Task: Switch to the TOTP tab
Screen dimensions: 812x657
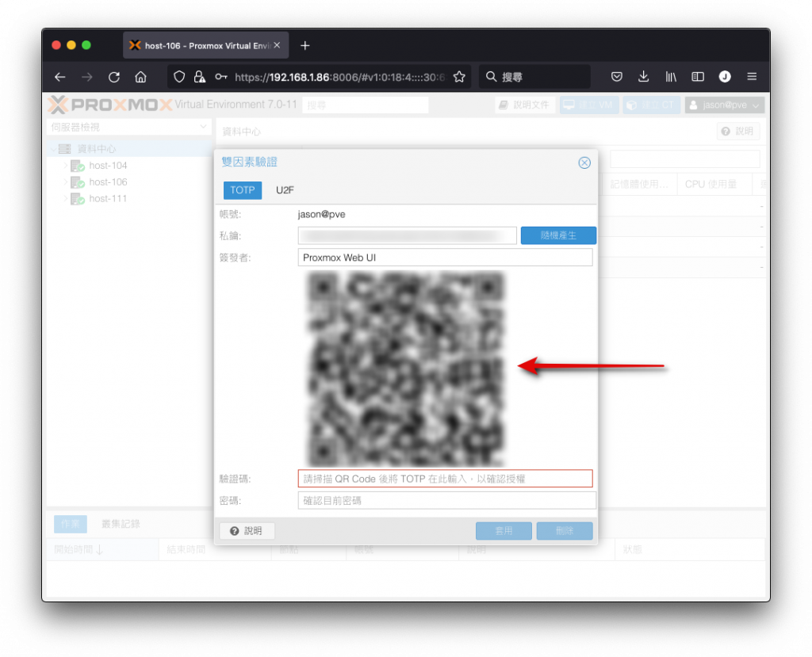Action: 243,190
